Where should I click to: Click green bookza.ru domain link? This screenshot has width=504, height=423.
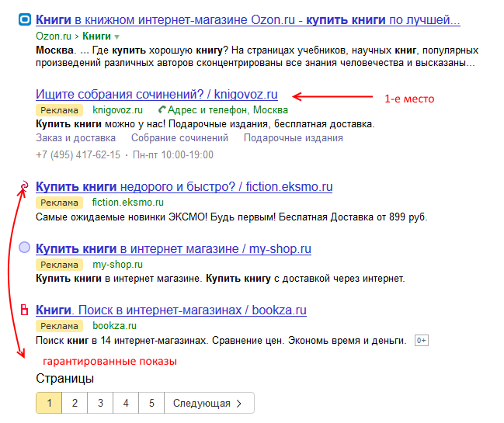(x=114, y=326)
